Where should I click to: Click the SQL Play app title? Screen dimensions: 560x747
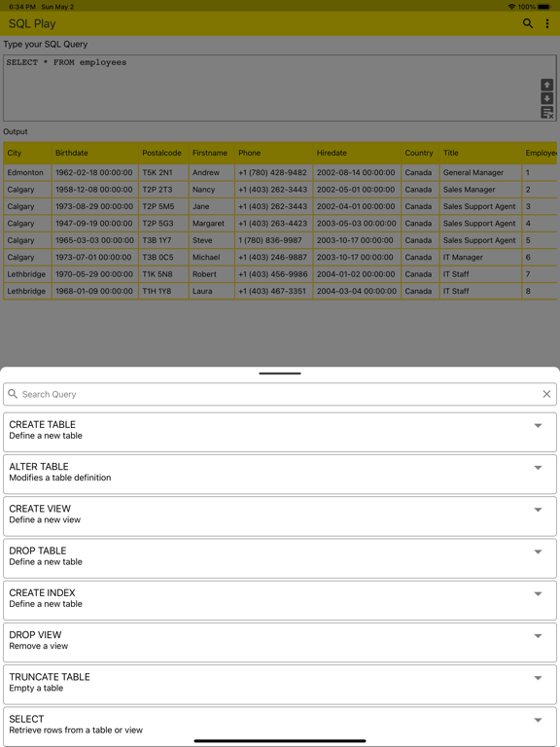(x=32, y=23)
